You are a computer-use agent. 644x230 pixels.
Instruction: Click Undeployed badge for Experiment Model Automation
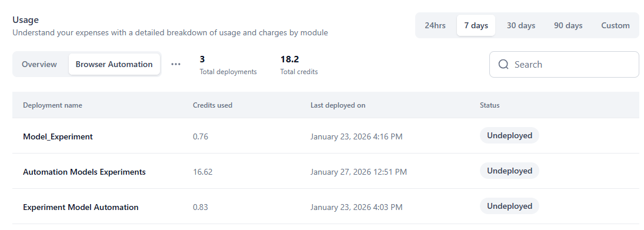[509, 206]
